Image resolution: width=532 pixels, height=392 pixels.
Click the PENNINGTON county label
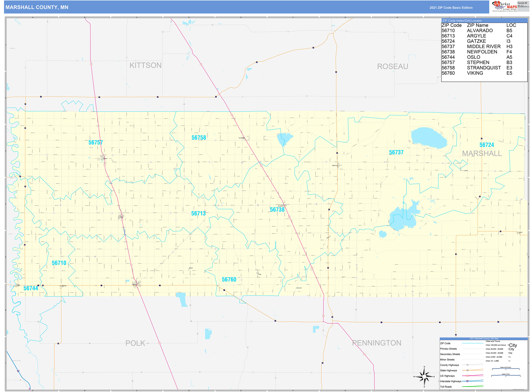(377, 343)
